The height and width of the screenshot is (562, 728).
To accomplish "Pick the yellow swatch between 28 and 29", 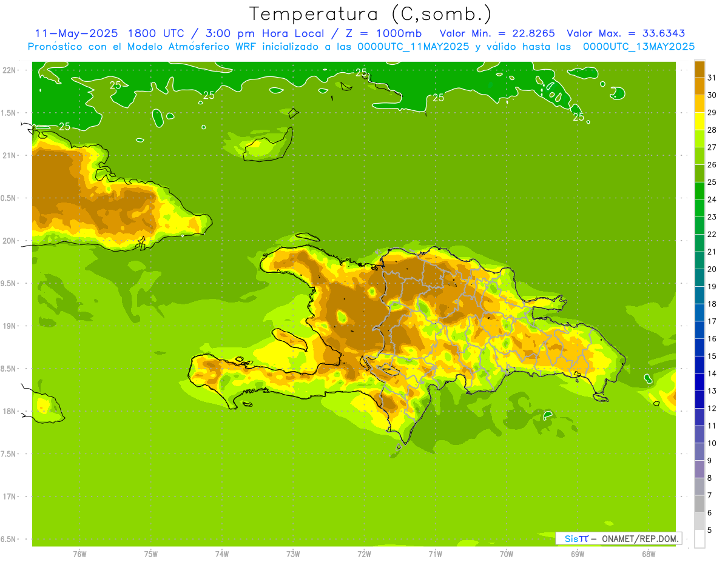I will click(x=699, y=121).
